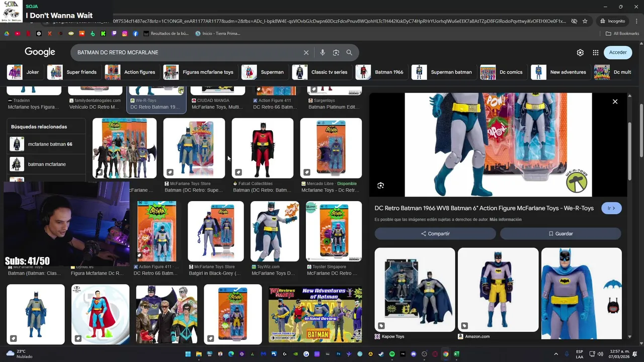Open Google Drive bookmark
Viewport: 644px width, 362px height.
pos(7,34)
